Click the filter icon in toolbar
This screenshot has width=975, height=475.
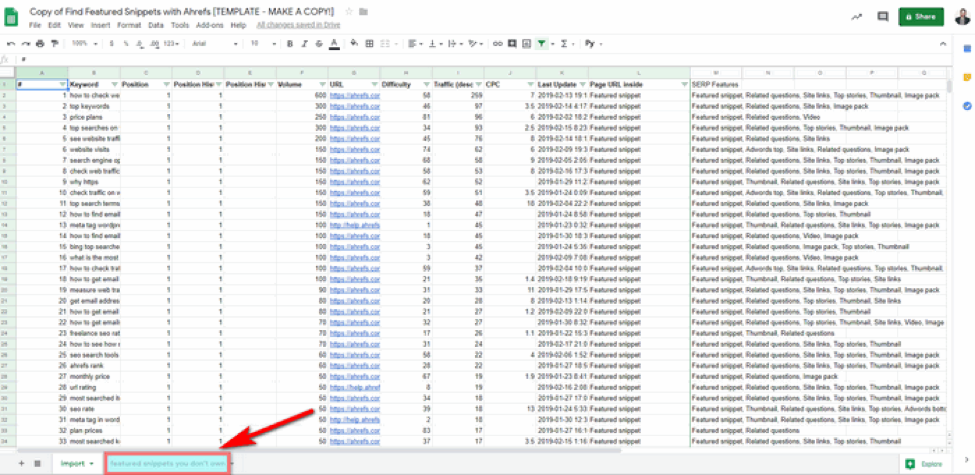coord(541,44)
